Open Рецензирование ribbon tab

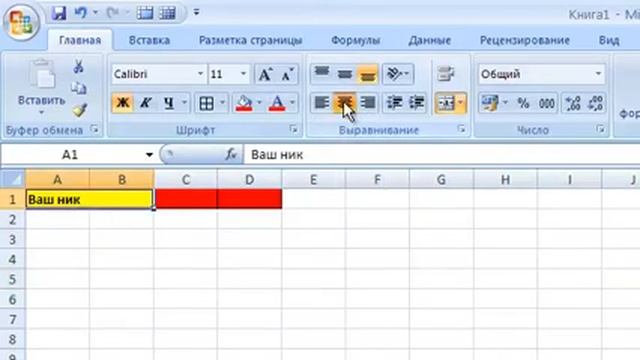click(524, 40)
